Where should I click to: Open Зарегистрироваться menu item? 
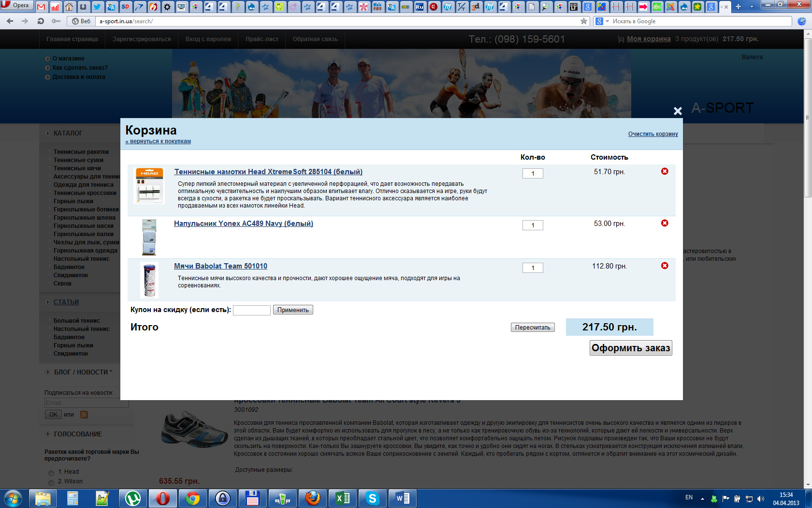142,39
